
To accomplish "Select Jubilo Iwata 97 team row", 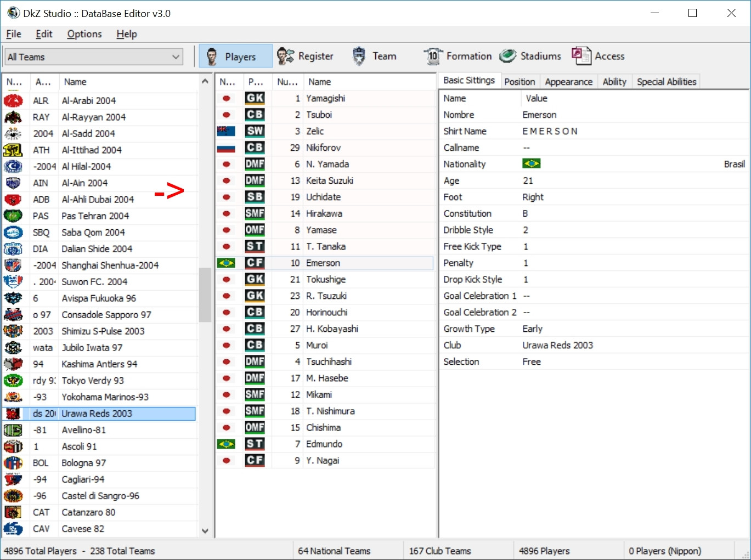I will click(99, 348).
